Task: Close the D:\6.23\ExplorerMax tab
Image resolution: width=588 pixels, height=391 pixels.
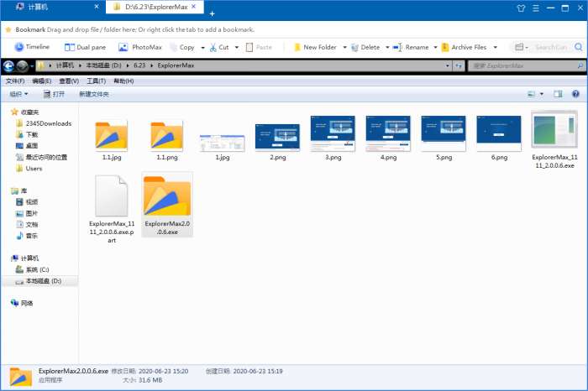Action: (193, 7)
